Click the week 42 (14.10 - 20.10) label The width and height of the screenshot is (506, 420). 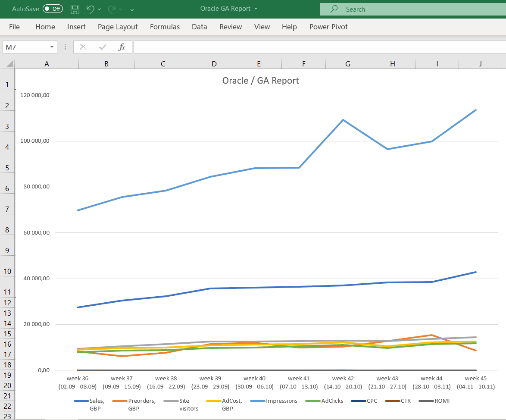coord(343,382)
